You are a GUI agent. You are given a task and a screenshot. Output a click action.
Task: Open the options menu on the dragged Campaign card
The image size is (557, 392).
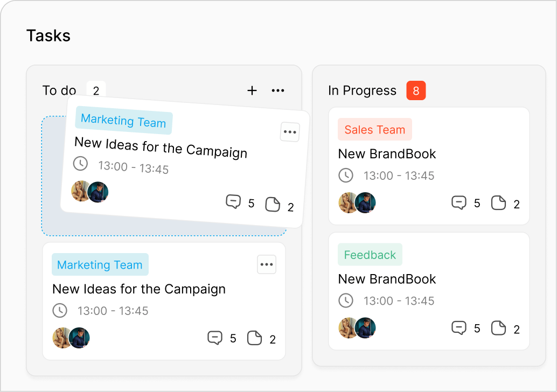click(290, 132)
